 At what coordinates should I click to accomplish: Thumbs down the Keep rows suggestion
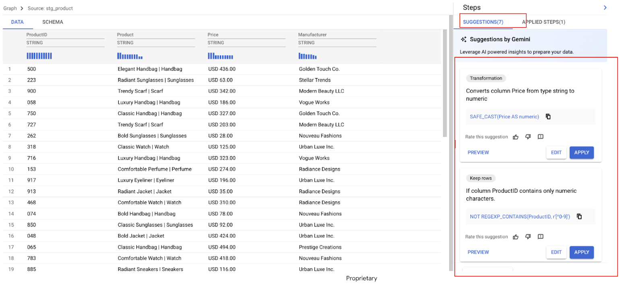[528, 237]
